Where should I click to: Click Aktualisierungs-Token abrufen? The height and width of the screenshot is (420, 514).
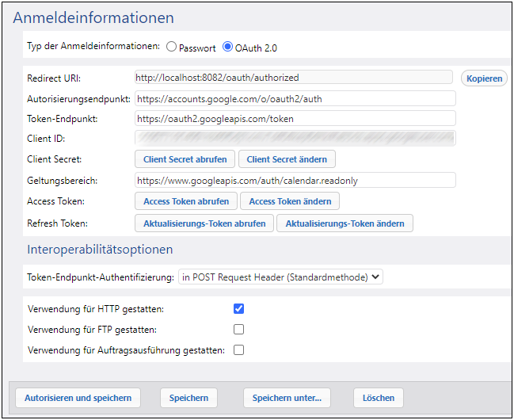click(x=204, y=223)
